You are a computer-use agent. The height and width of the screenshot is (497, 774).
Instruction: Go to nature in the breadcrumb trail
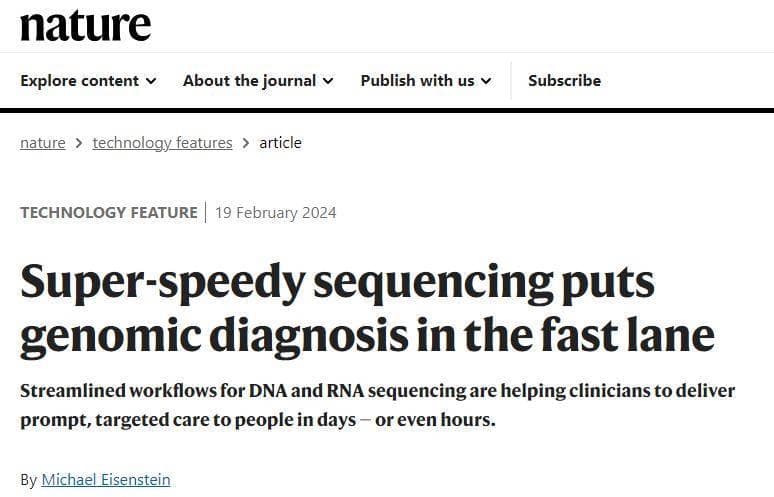(43, 143)
